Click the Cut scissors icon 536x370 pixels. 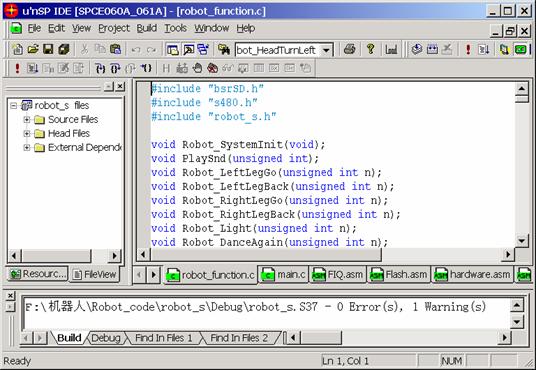pyautogui.click(x=84, y=50)
